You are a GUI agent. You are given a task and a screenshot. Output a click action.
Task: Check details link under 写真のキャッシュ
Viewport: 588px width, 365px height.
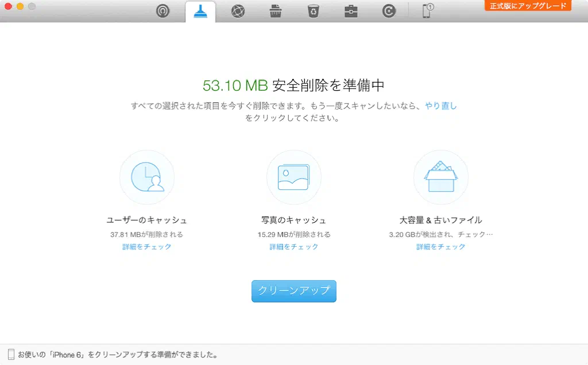tap(294, 247)
